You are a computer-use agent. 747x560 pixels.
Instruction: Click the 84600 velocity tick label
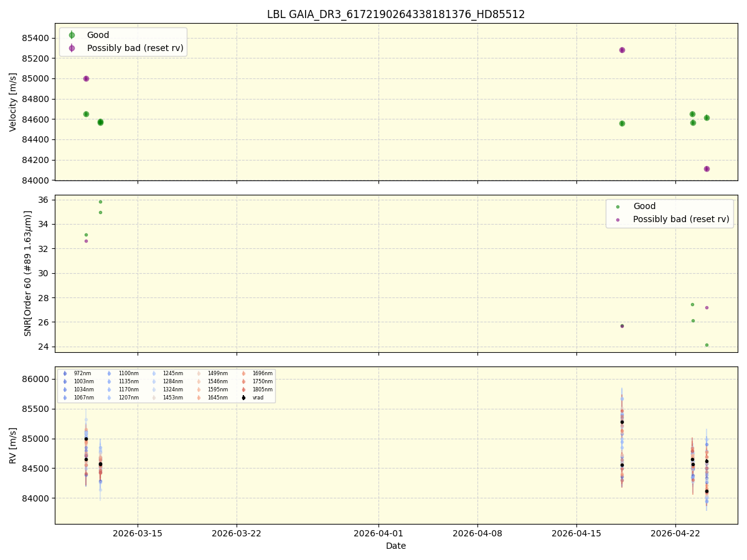point(37,119)
